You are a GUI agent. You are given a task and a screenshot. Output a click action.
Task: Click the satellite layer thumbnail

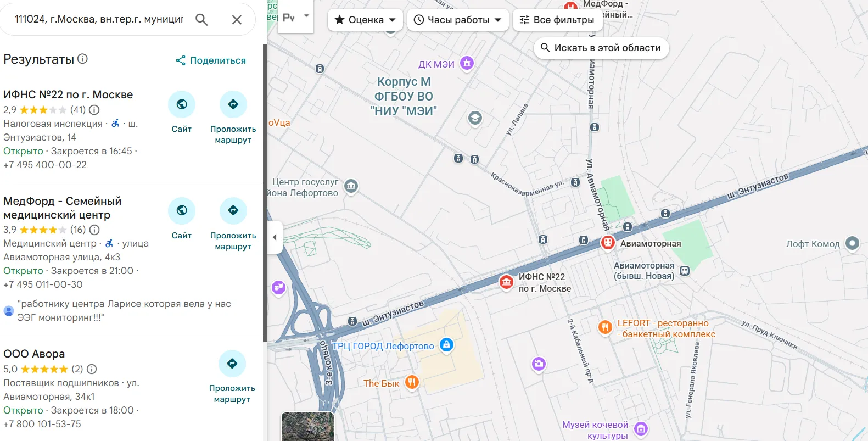[307, 427]
